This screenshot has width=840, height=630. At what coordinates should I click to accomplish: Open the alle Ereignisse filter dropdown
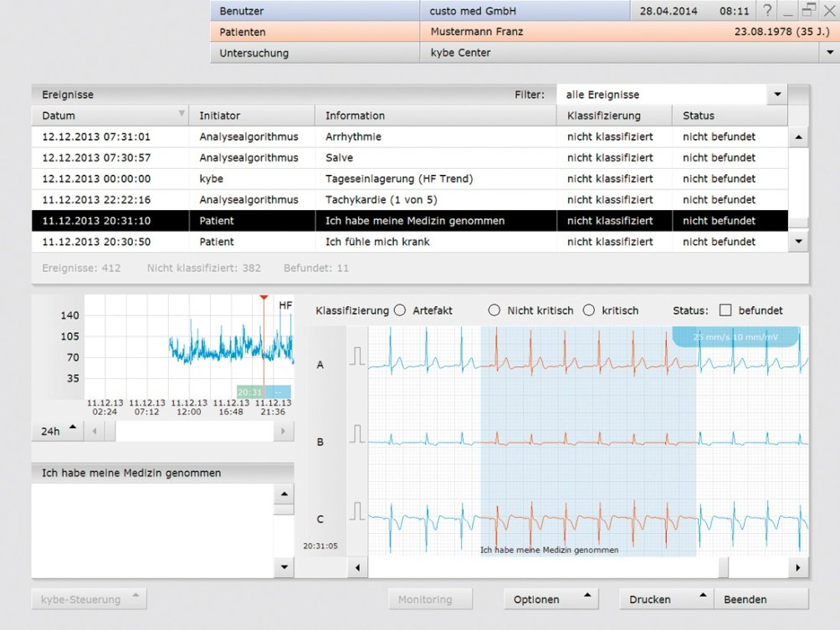click(x=778, y=95)
